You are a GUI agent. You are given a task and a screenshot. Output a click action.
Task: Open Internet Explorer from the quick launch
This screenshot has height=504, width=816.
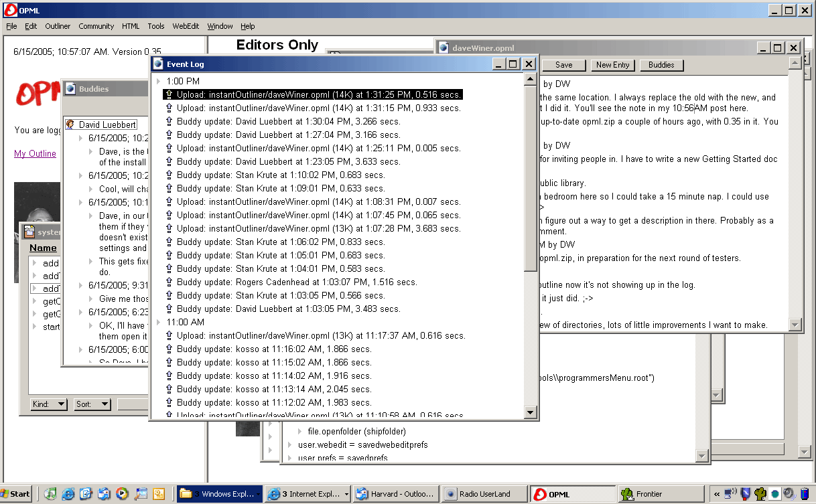tap(68, 494)
